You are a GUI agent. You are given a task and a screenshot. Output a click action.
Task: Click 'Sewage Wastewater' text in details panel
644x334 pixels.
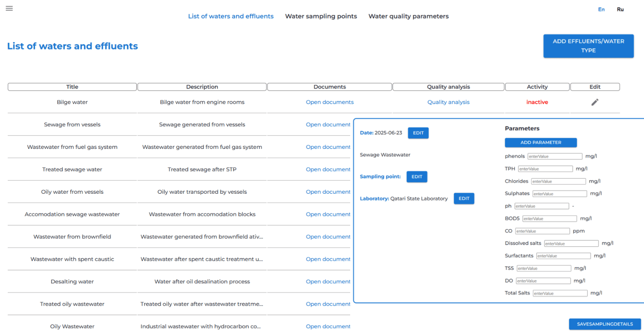point(385,155)
